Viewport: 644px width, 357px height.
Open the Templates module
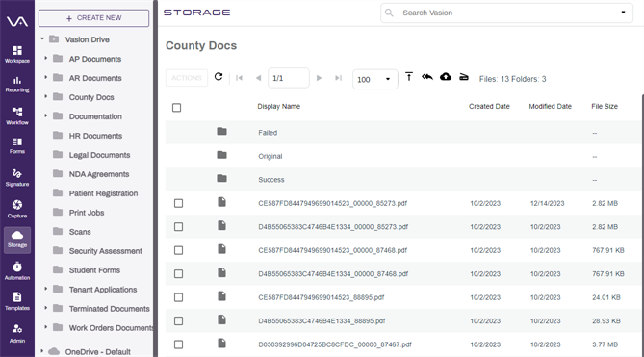[x=17, y=301]
